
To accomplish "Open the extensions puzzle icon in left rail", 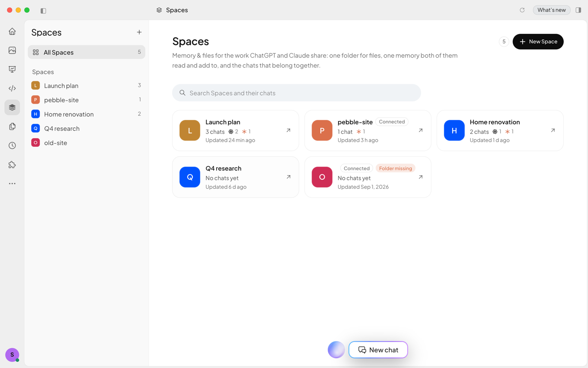I will [x=12, y=165].
